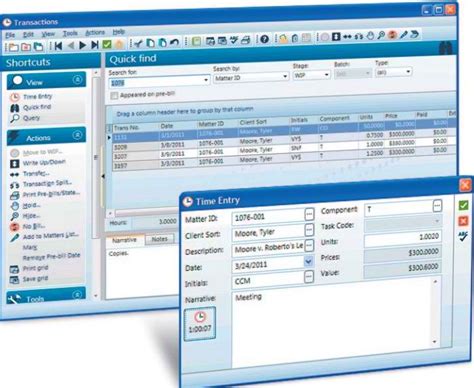
Task: Open the Edit menu
Action: pyautogui.click(x=28, y=34)
